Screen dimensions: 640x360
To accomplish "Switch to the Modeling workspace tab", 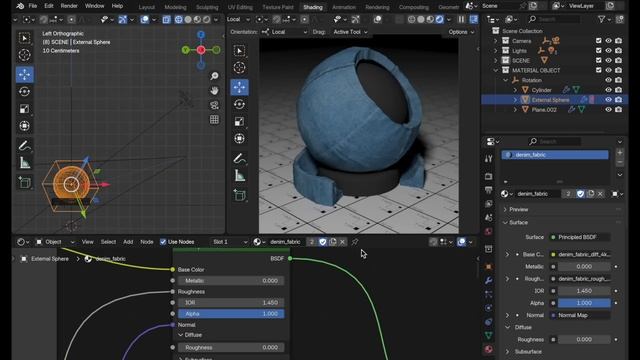I will coord(175,7).
